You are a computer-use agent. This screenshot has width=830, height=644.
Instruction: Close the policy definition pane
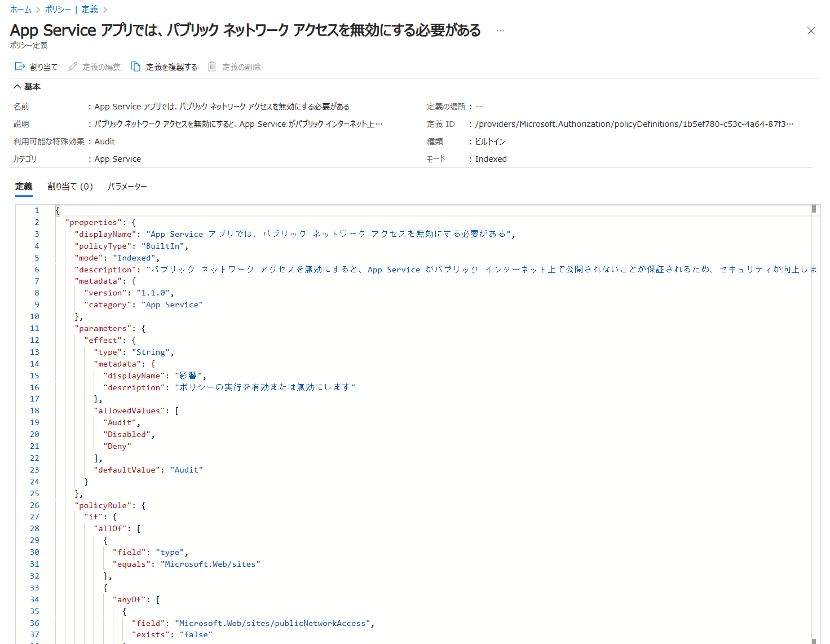coord(811,31)
